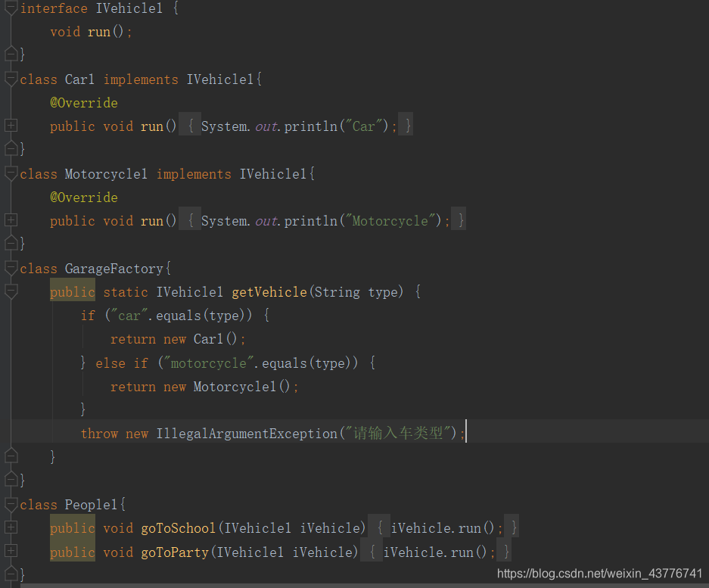This screenshot has height=588, width=709.
Task: Click the Chinese exception message string
Action: [398, 434]
